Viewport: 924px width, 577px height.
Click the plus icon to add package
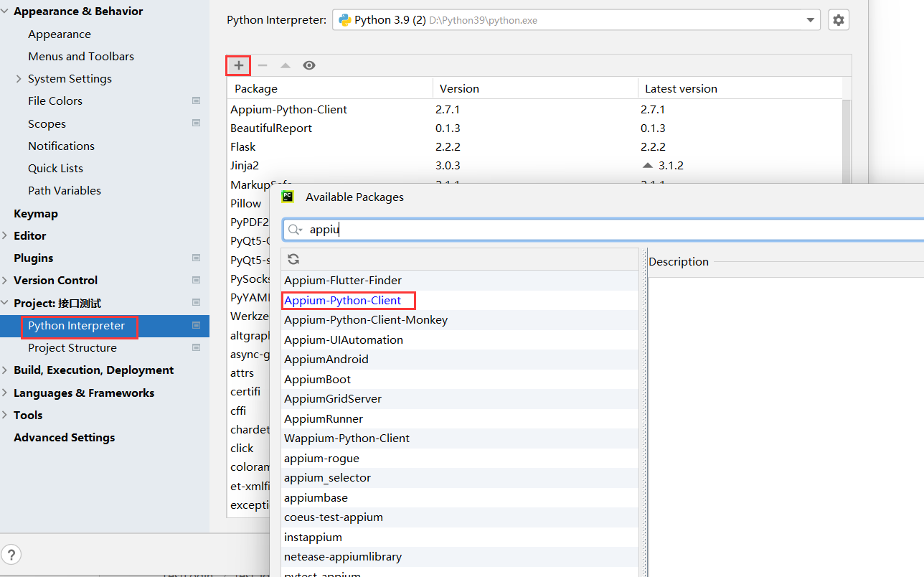point(239,65)
